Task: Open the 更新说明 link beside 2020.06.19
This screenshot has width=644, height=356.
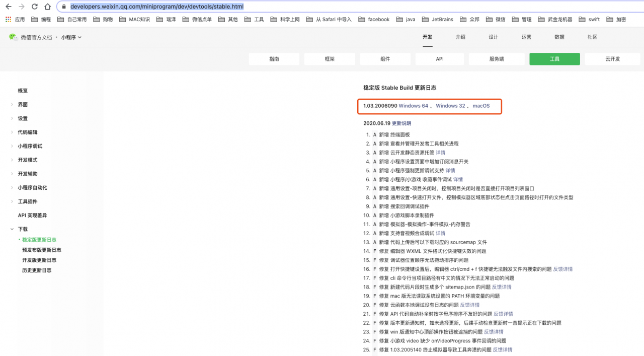Action: 401,123
